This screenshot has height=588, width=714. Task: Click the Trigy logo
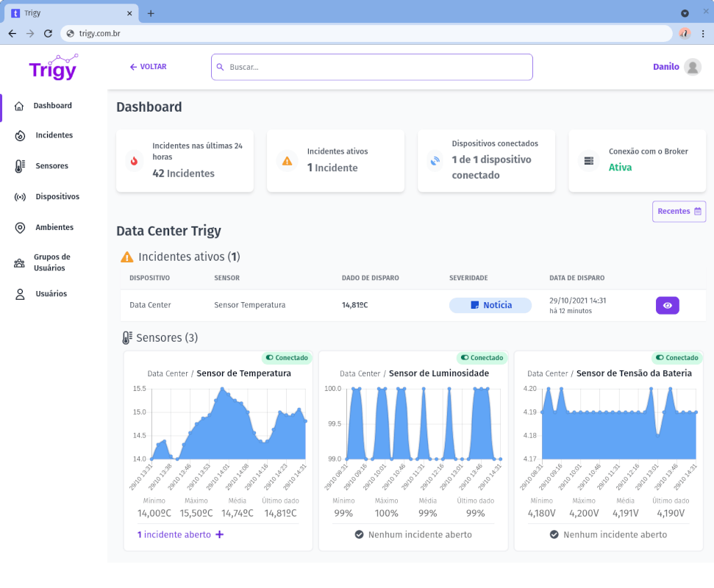tap(53, 68)
